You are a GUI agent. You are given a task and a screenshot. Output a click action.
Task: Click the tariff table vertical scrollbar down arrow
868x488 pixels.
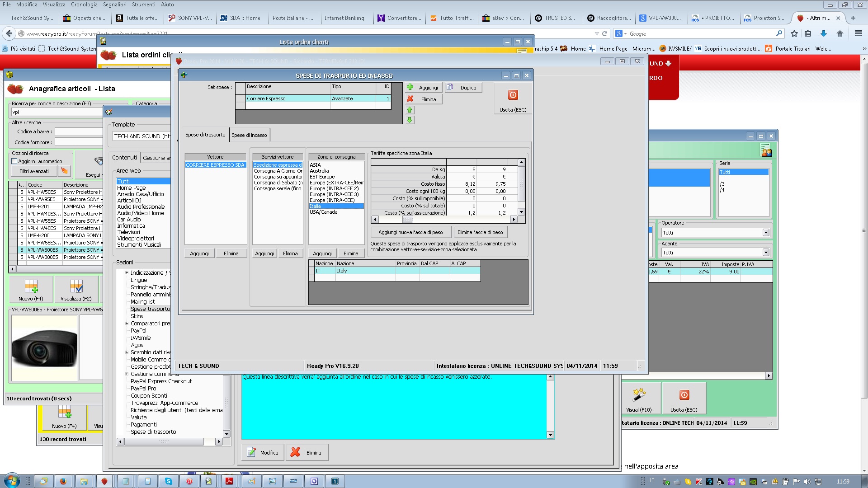(521, 212)
